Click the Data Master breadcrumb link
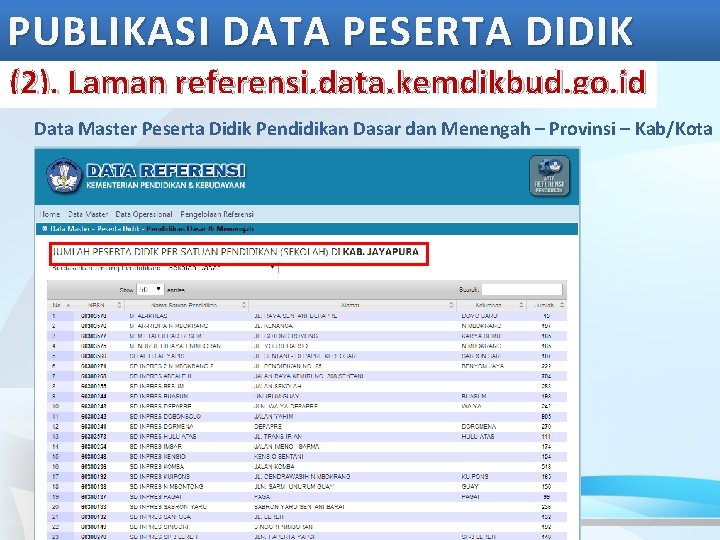Viewport: 720px width, 540px height. [x=69, y=229]
